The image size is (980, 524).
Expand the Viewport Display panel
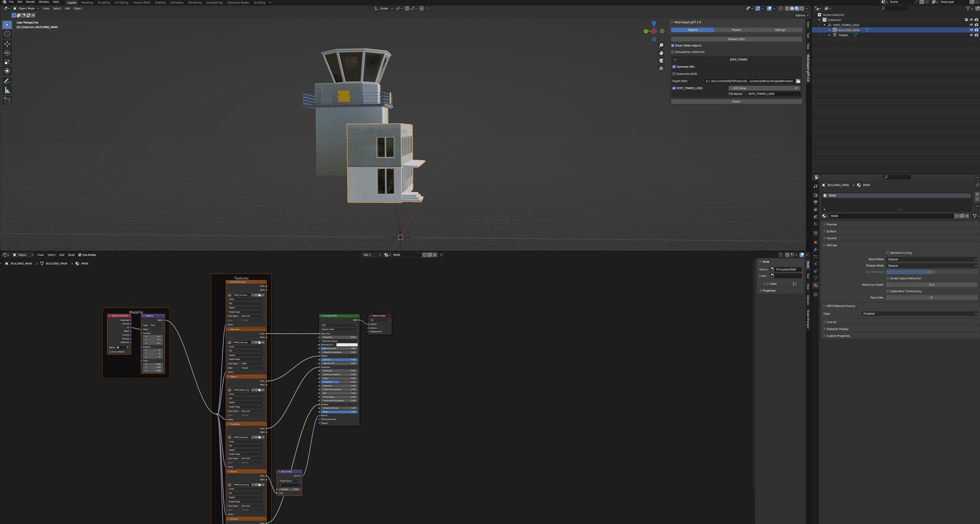point(837,329)
